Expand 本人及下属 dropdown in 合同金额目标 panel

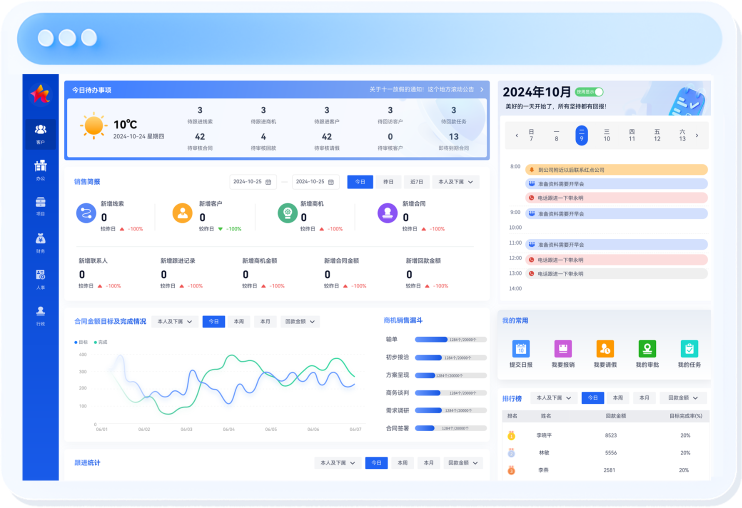pos(175,322)
